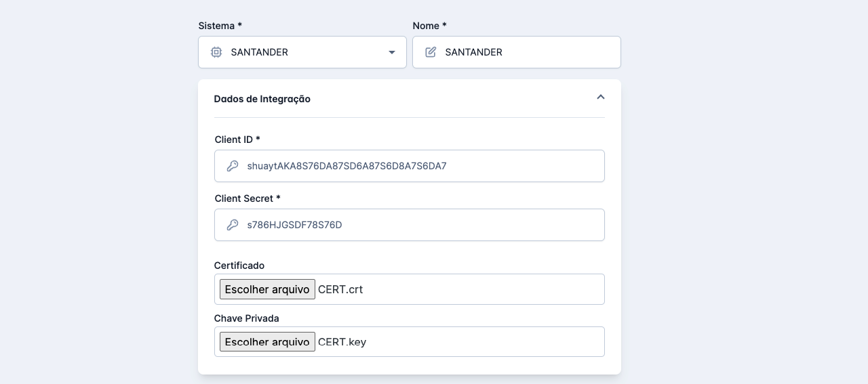Click the Client Secret label

point(247,198)
